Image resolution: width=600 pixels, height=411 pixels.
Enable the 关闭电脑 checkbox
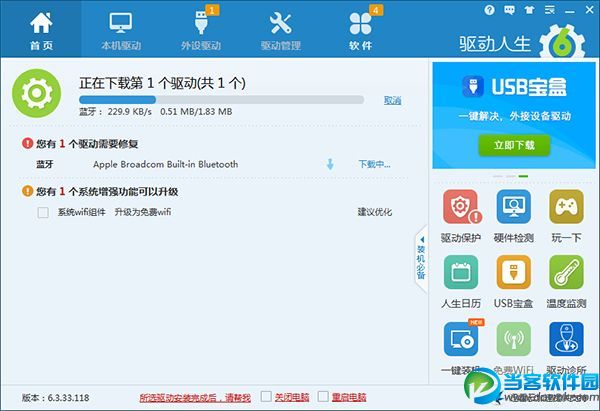coord(266,396)
